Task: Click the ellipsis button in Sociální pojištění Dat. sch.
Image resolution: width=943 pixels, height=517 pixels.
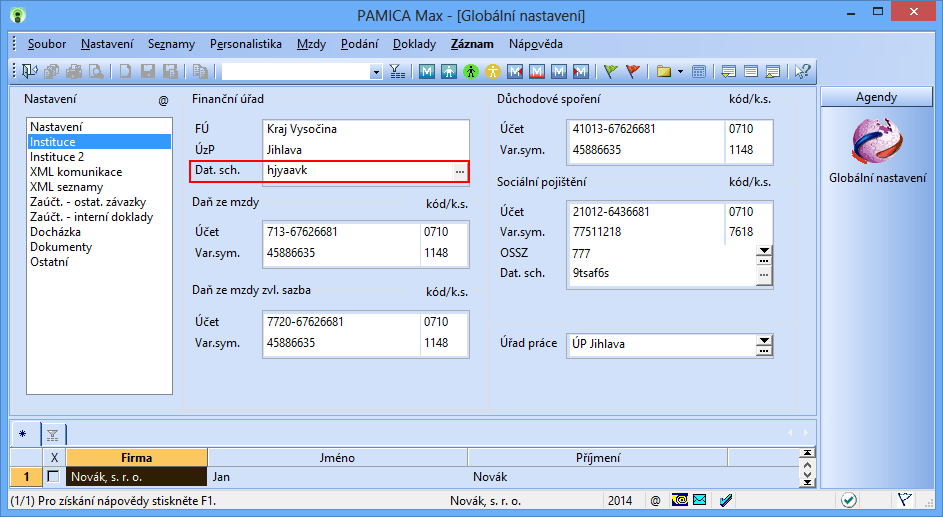Action: 764,275
